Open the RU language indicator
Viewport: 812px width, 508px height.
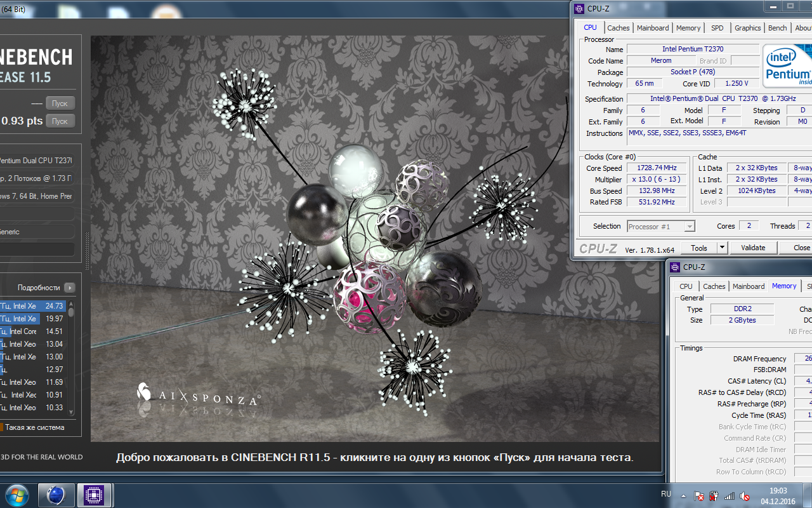(x=666, y=493)
